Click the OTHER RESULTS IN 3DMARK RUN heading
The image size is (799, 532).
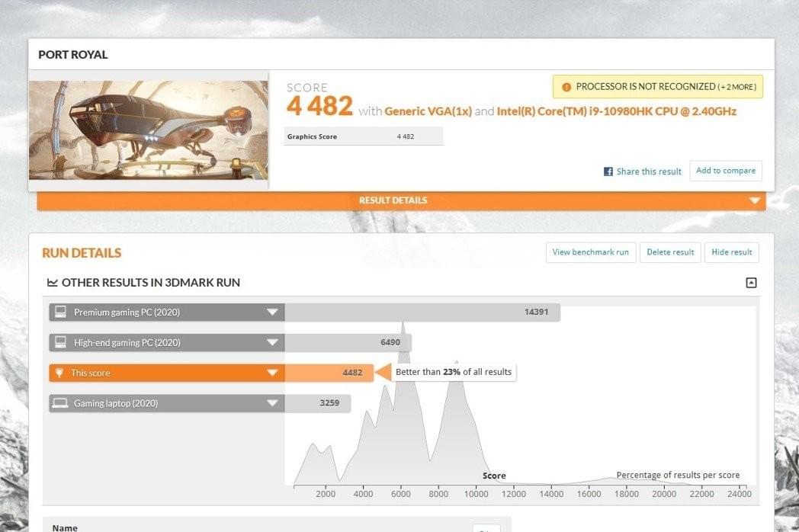(x=150, y=282)
